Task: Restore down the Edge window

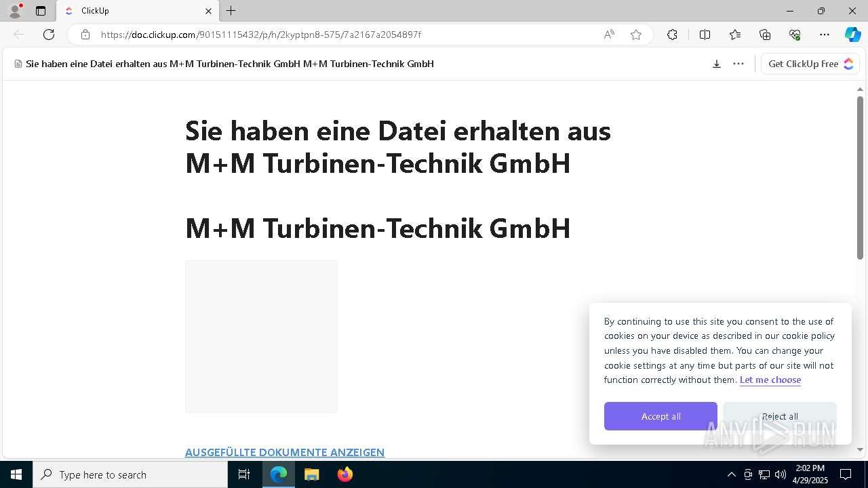Action: click(x=821, y=11)
